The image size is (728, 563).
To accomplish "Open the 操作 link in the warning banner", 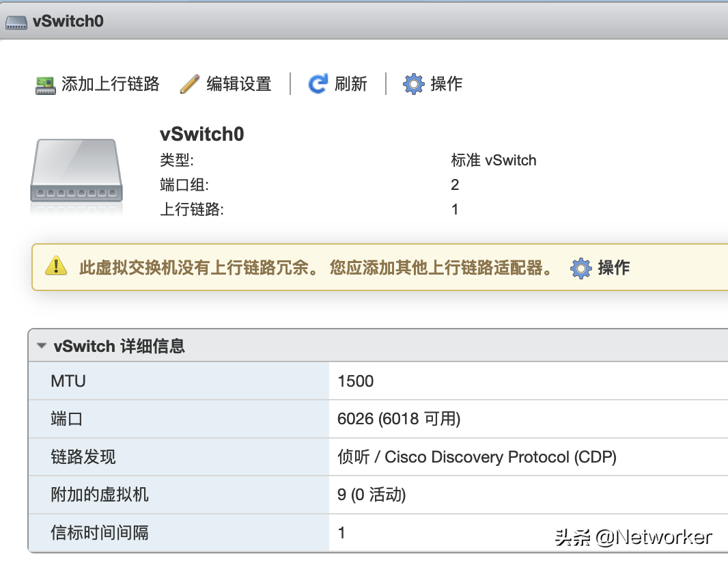I will tap(600, 268).
